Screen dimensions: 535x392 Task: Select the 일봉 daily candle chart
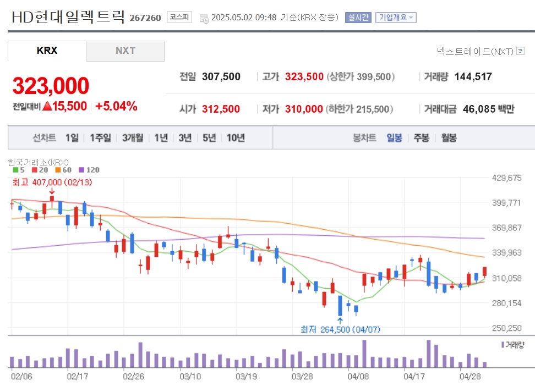click(x=395, y=137)
